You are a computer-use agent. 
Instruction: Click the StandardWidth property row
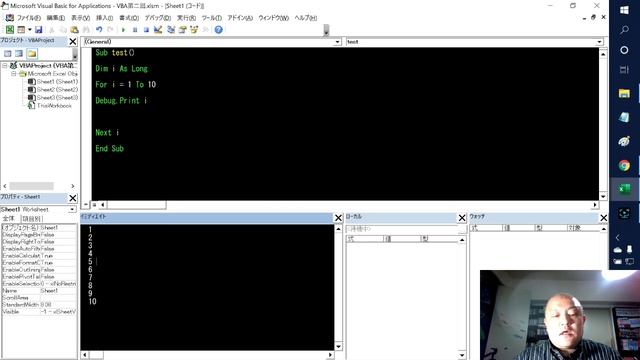pos(39,304)
